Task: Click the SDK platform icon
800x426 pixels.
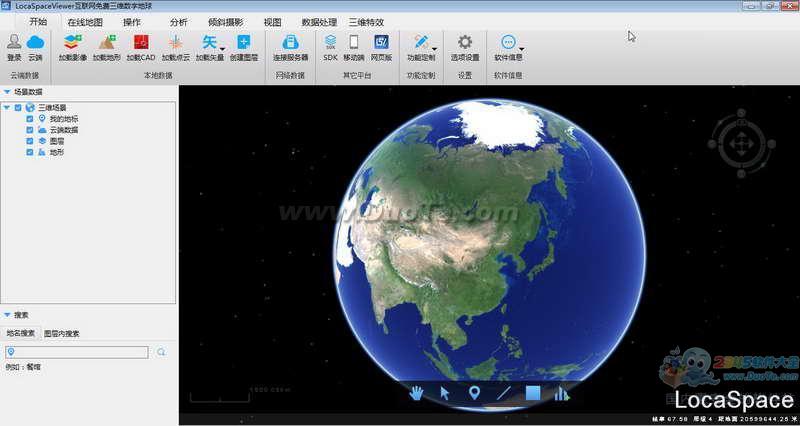Action: click(x=331, y=42)
